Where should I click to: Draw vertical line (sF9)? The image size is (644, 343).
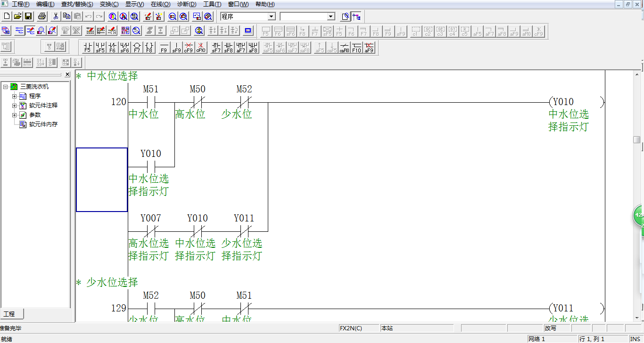click(x=176, y=47)
